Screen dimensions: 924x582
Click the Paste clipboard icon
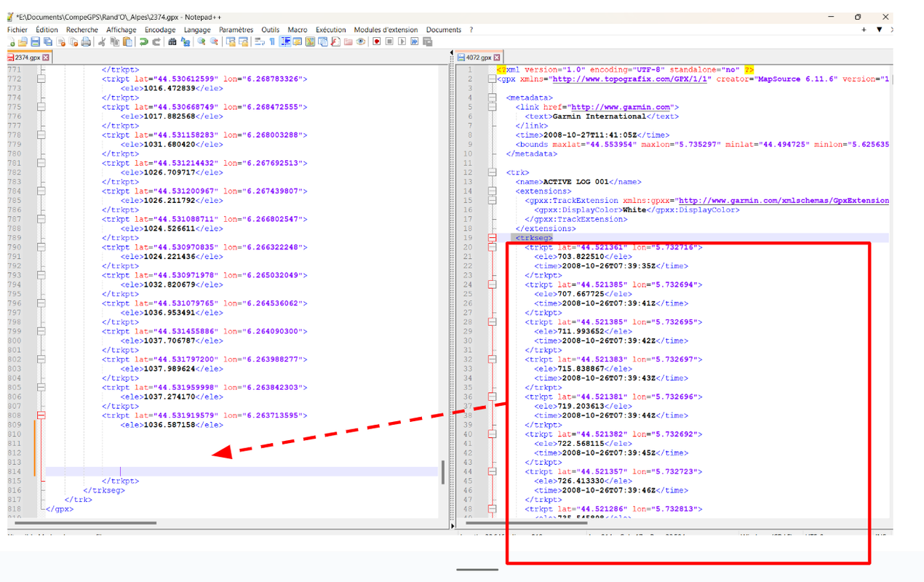(127, 42)
